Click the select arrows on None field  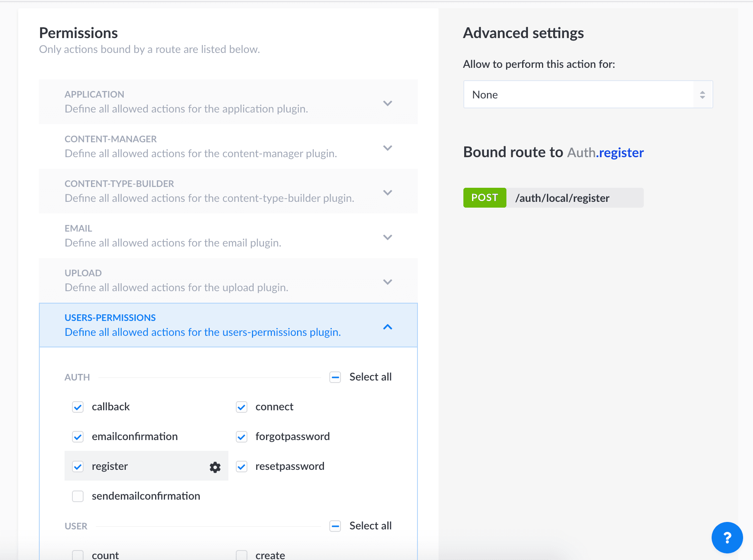(x=702, y=95)
